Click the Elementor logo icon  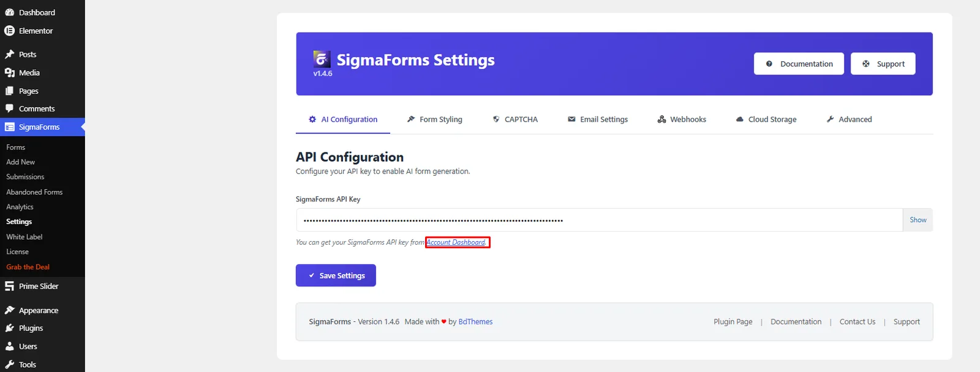point(9,31)
